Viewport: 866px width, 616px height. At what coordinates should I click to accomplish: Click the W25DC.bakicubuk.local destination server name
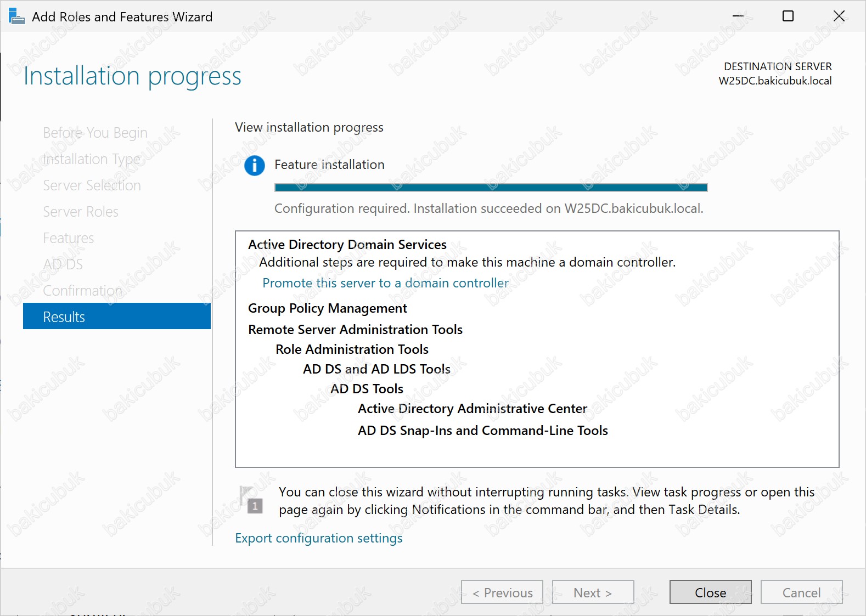(775, 81)
